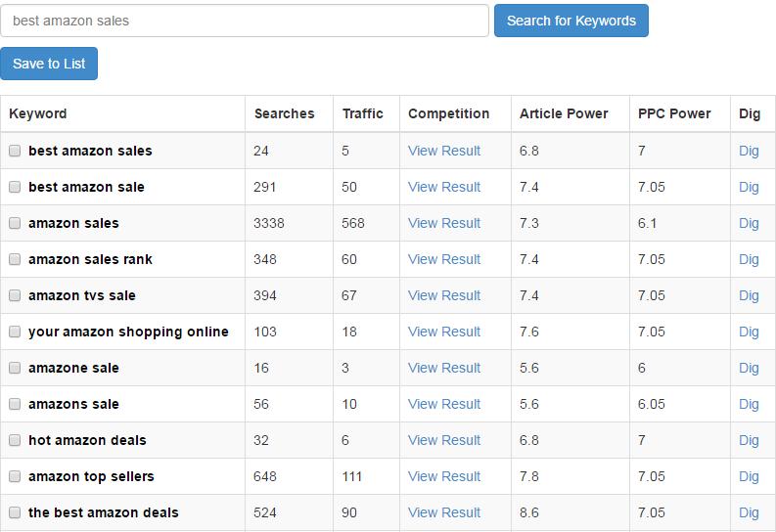The width and height of the screenshot is (776, 532).
Task: Tick the 'amazon top sellers' checkbox
Action: [x=15, y=476]
